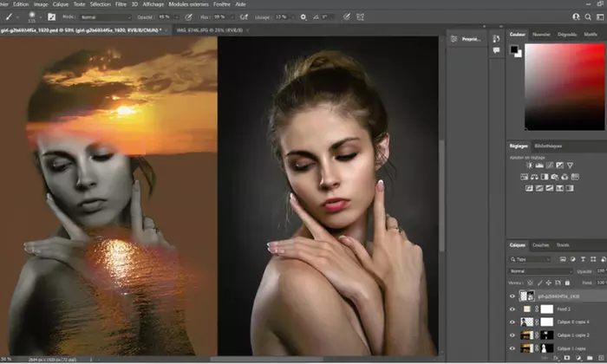Open the History panel icon
The height and width of the screenshot is (364, 607).
496,39
